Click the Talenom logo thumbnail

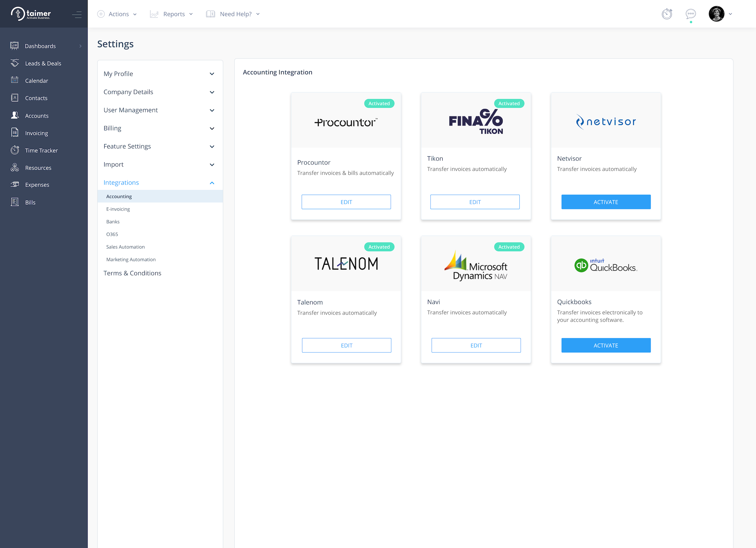click(x=346, y=264)
